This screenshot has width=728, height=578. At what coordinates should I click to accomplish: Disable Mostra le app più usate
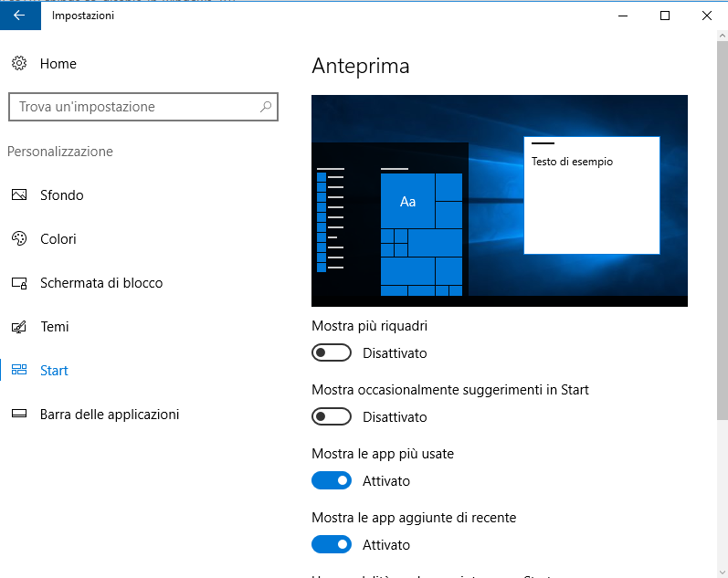click(x=332, y=480)
